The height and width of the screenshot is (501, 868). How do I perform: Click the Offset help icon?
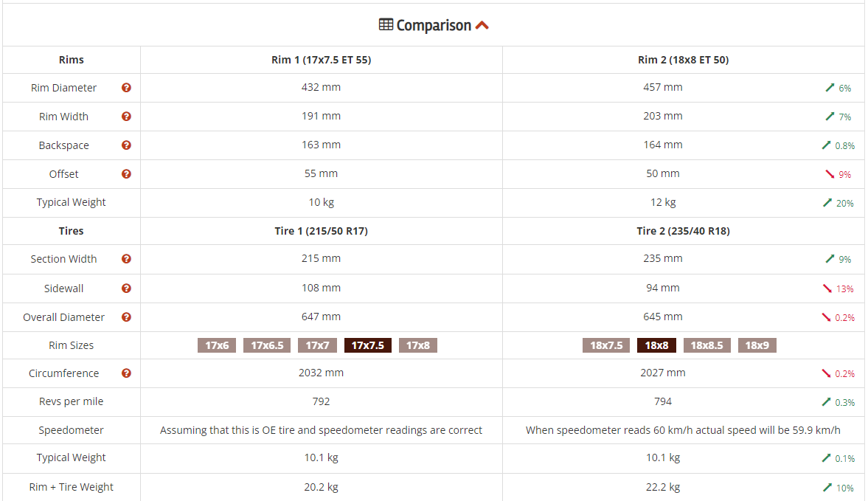[126, 174]
